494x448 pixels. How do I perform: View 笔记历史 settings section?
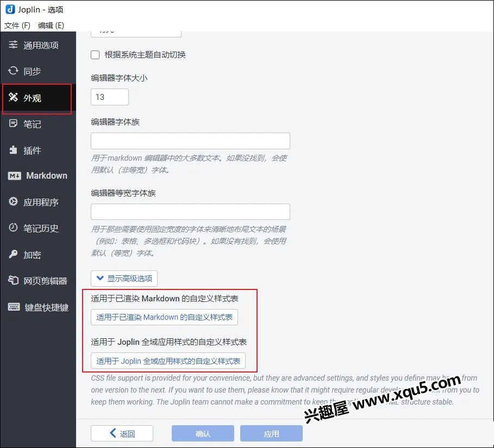(38, 228)
